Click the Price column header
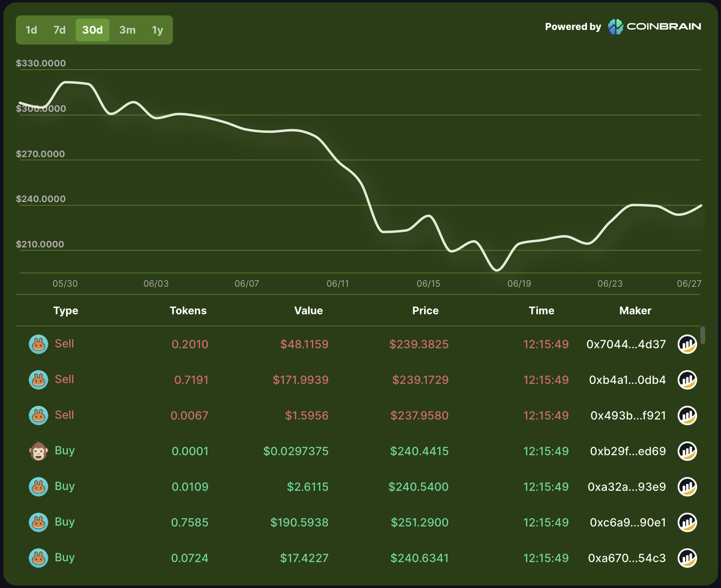Image resolution: width=721 pixels, height=588 pixels. 425,311
